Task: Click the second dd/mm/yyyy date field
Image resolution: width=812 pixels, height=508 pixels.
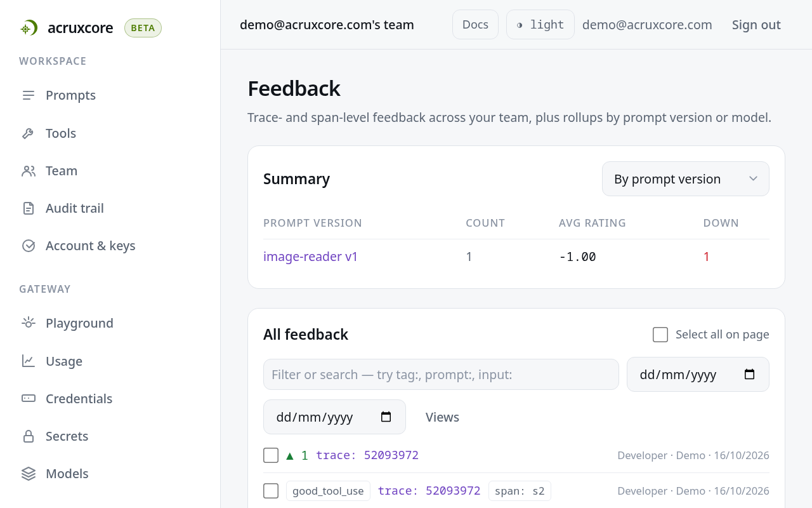Action: pos(334,417)
